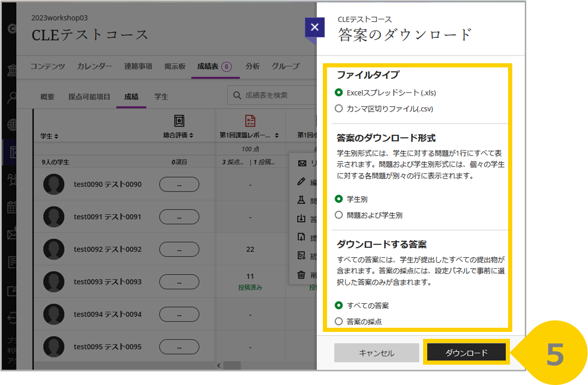Click avatar of test0090 テスト0090
The width and height of the screenshot is (588, 385).
pyautogui.click(x=54, y=184)
